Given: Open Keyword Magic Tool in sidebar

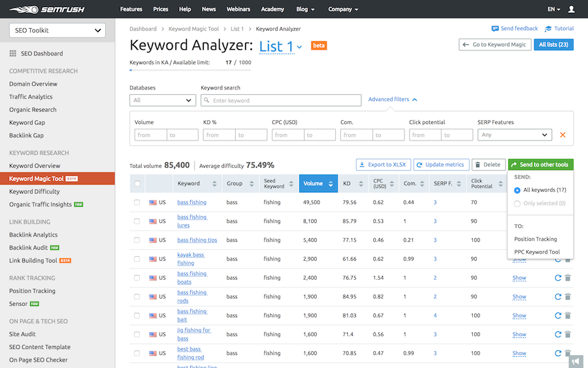Looking at the screenshot, I should click(x=57, y=178).
